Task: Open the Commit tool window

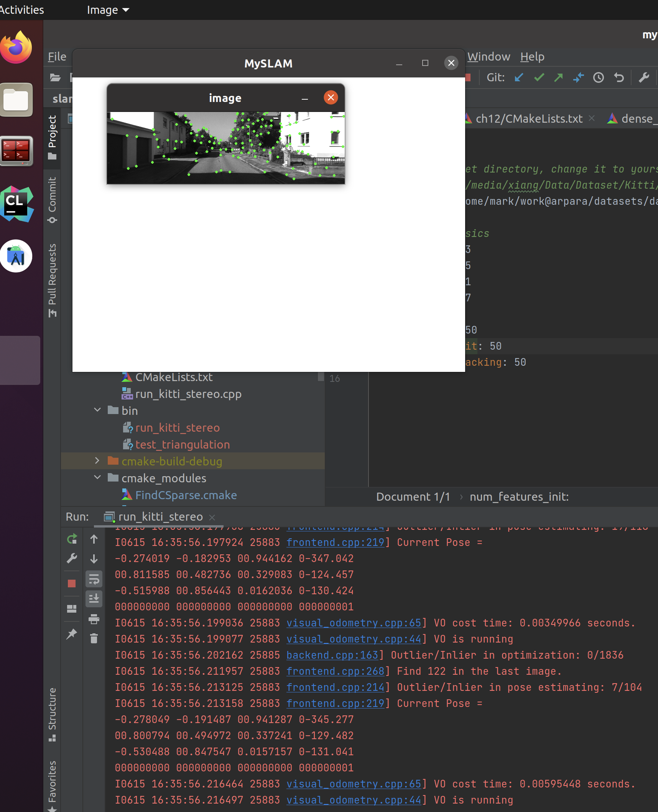Action: coord(52,200)
